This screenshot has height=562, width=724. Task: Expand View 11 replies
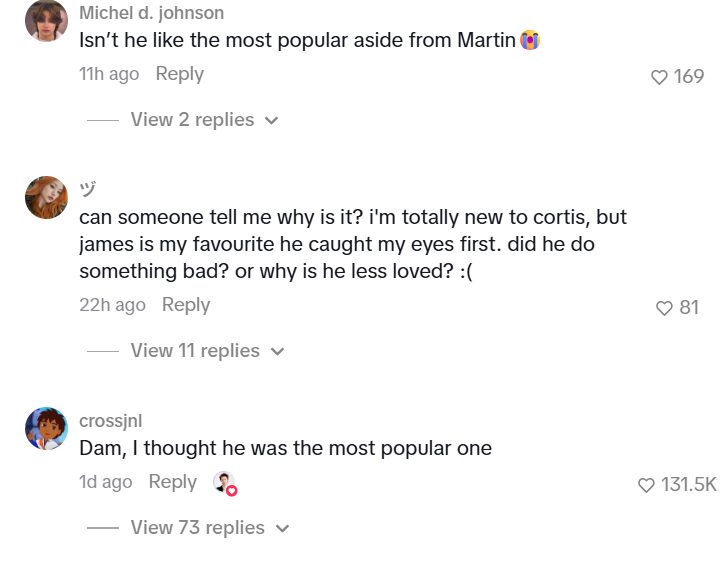tap(195, 350)
